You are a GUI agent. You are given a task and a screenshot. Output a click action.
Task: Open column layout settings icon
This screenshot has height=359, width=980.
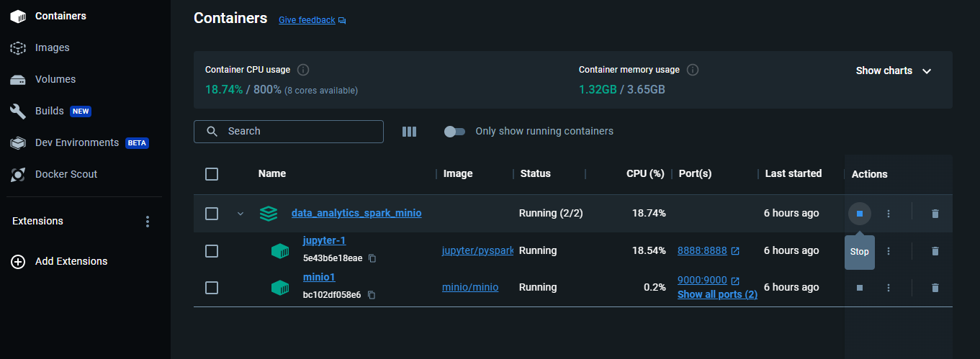409,132
